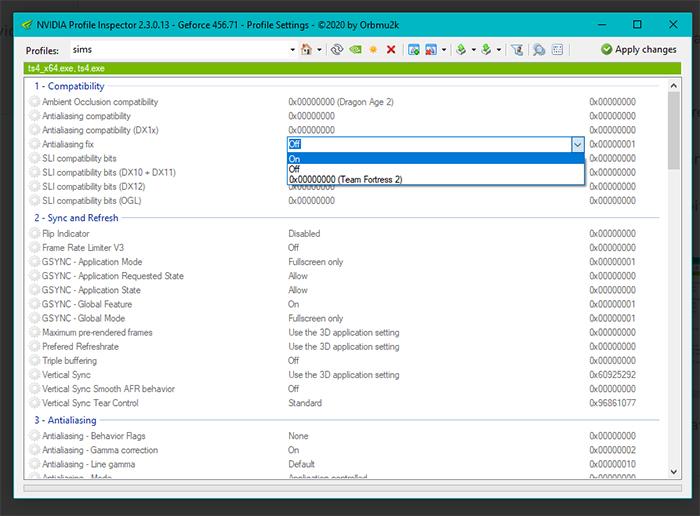Image resolution: width=700 pixels, height=516 pixels.
Task: Click the hex value 0x96861077
Action: point(612,403)
